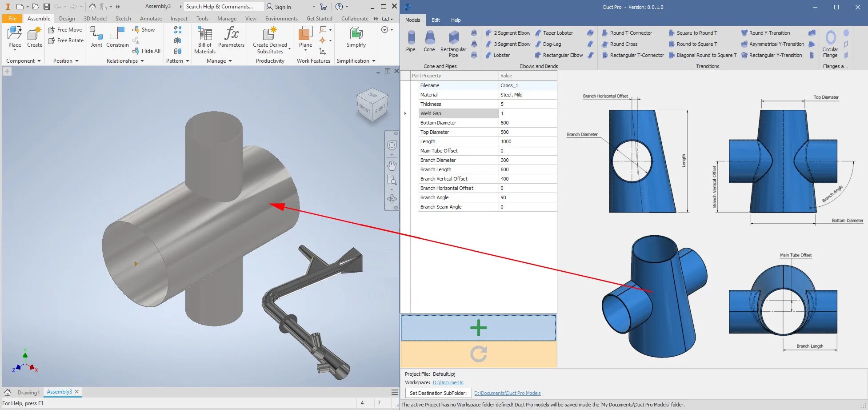This screenshot has width=868, height=410.
Task: Click the Material value Steel, Mild
Action: [x=528, y=95]
